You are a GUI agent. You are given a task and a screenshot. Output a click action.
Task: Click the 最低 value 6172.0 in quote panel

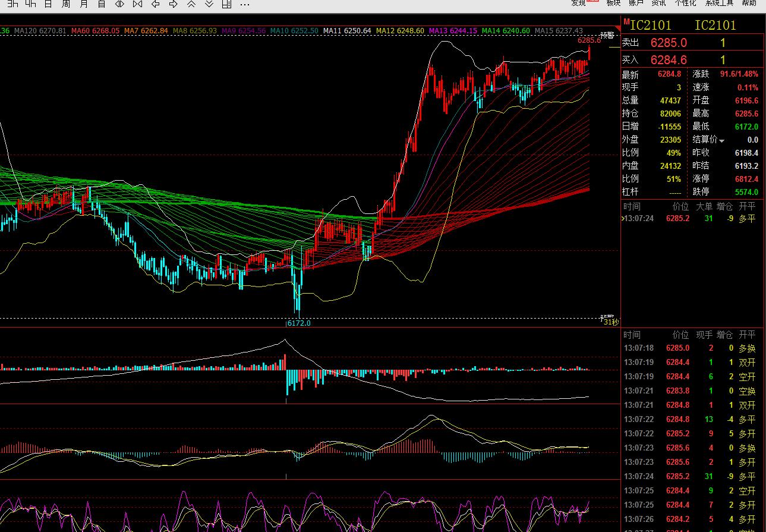(747, 127)
